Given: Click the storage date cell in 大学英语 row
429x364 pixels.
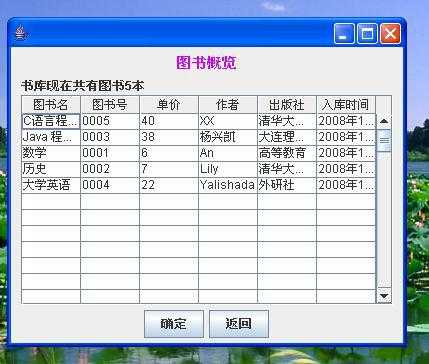Looking at the screenshot, I should (346, 185).
